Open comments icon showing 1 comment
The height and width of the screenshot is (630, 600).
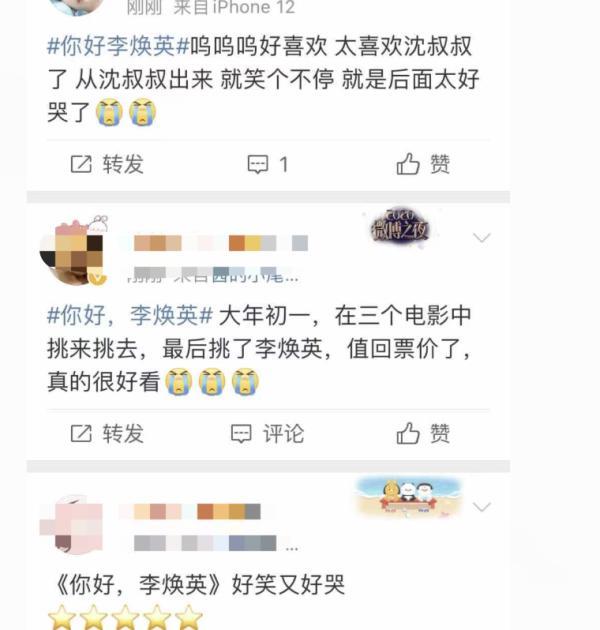[x=258, y=164]
